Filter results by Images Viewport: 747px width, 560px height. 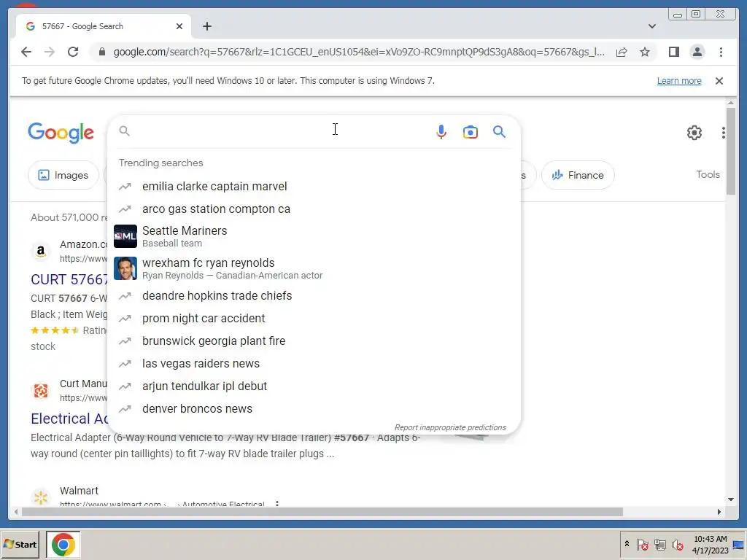[63, 175]
